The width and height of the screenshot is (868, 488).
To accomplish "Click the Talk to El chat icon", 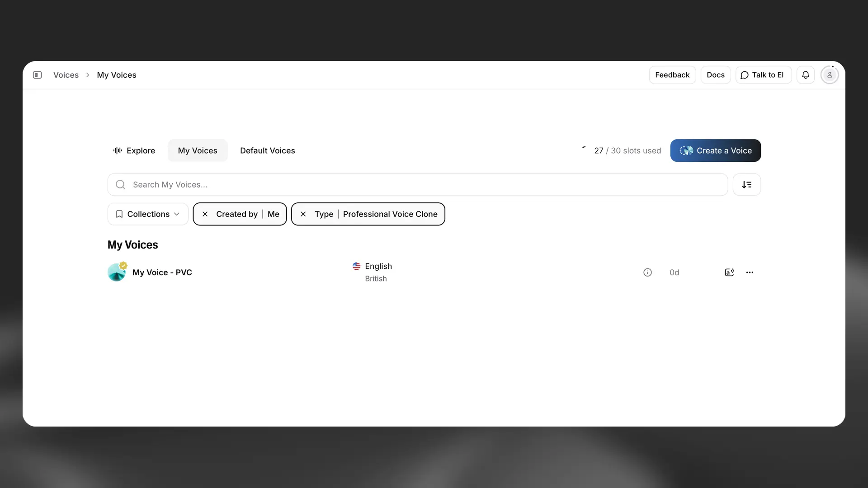I will 745,75.
